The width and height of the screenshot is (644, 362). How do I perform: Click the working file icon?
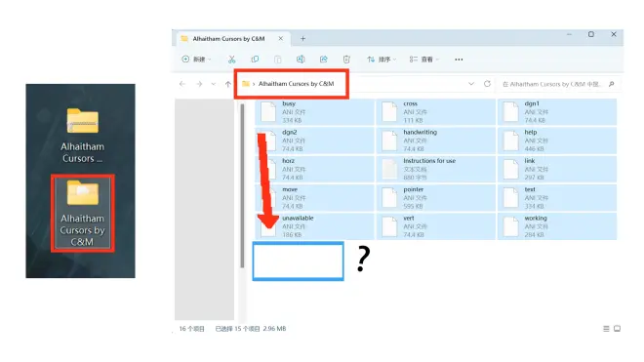pos(511,226)
